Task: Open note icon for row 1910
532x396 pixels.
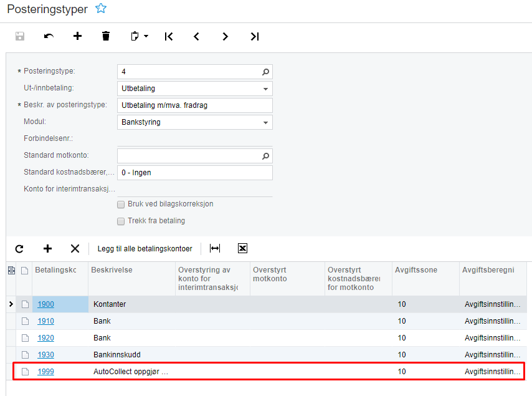Action: tap(25, 321)
